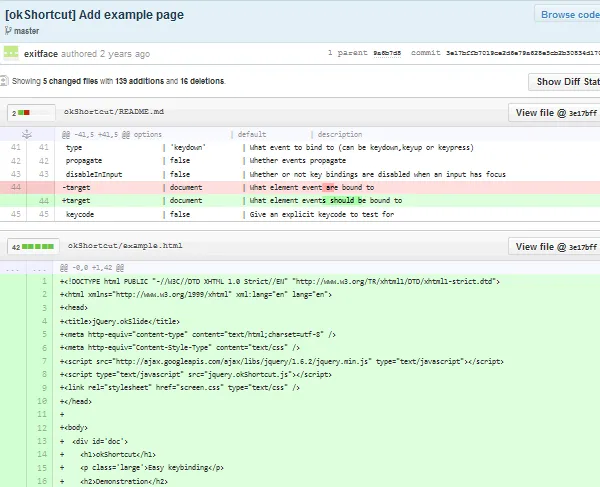Click the octicon next to changed files summary
This screenshot has height=487, width=600.
pyautogui.click(x=5, y=81)
